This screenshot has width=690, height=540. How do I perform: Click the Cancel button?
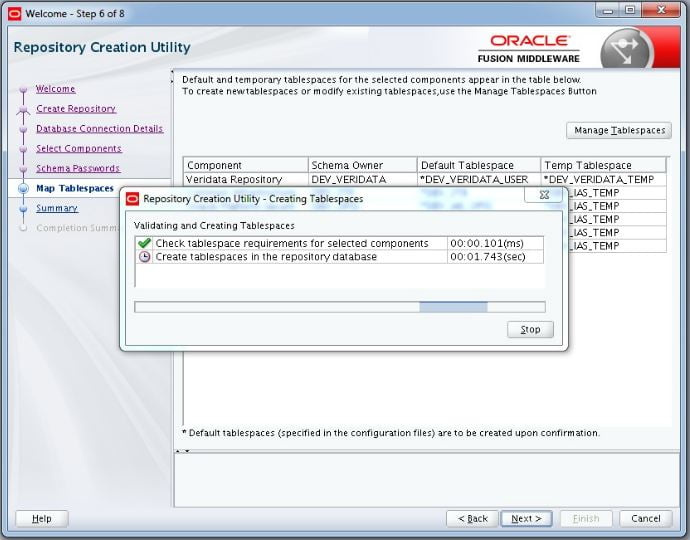(646, 519)
